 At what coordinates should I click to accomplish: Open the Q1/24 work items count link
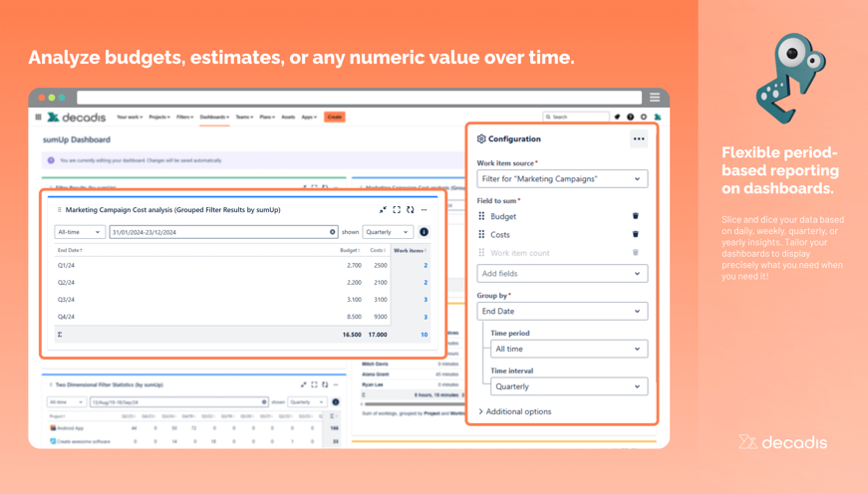tap(426, 266)
